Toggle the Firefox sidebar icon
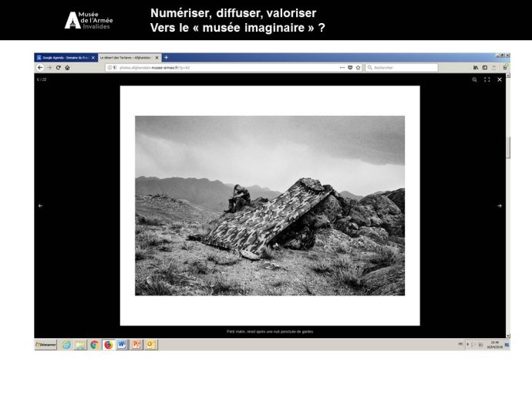The height and width of the screenshot is (399, 532). 485,68
